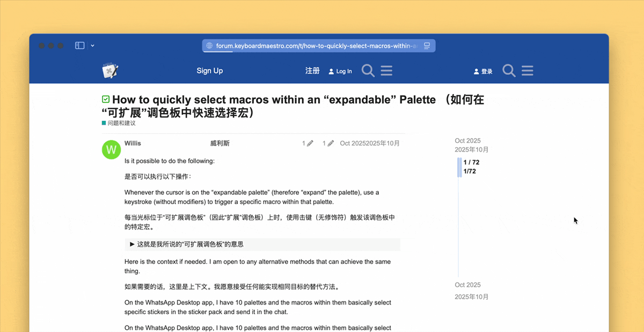Viewport: 644px width, 332px height.
Task: Click the green solved checkbox icon by the title
Action: tap(106, 99)
